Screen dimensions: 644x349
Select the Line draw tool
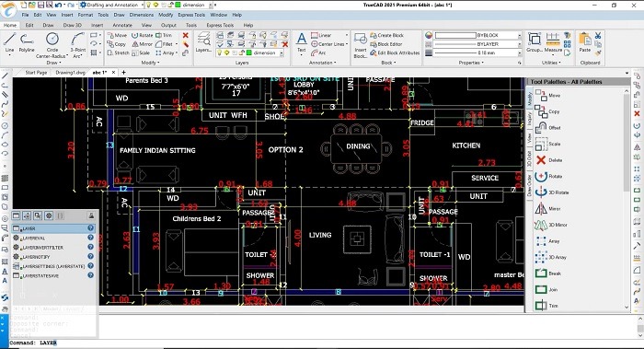point(9,42)
